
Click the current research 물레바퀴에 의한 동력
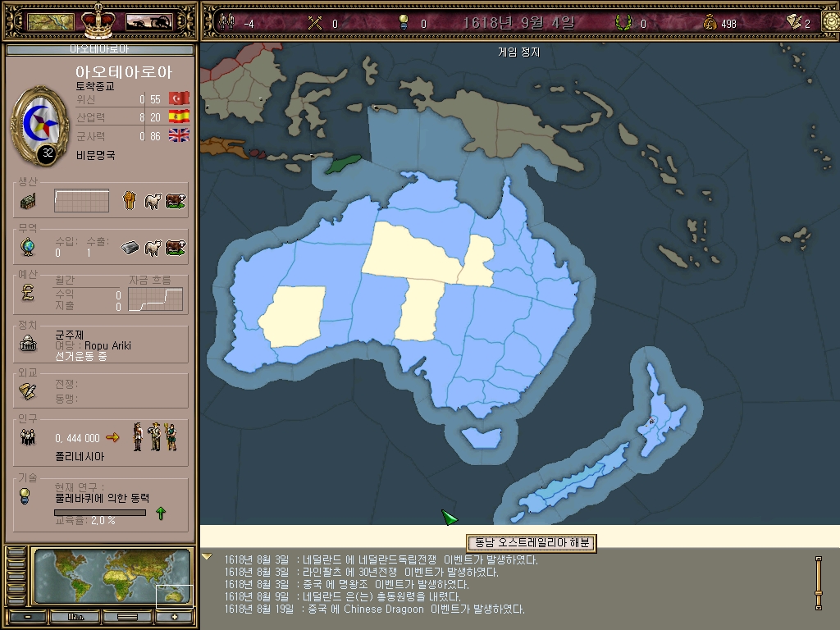103,498
